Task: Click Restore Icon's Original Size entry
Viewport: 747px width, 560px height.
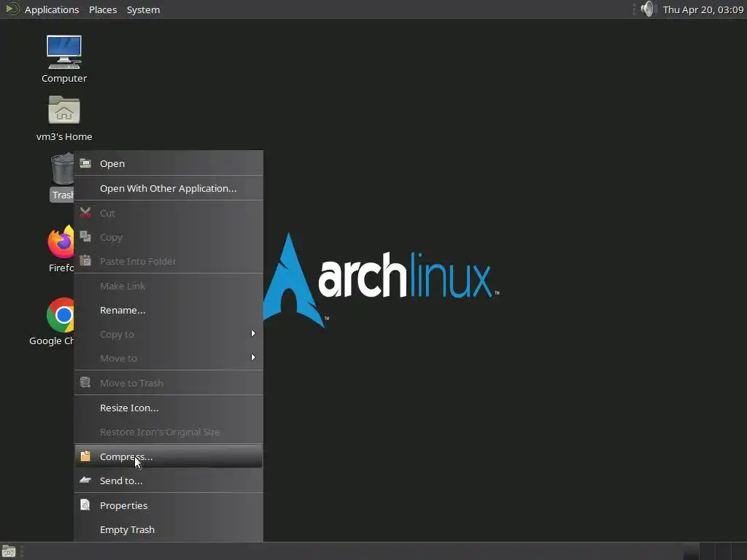Action: click(x=169, y=432)
